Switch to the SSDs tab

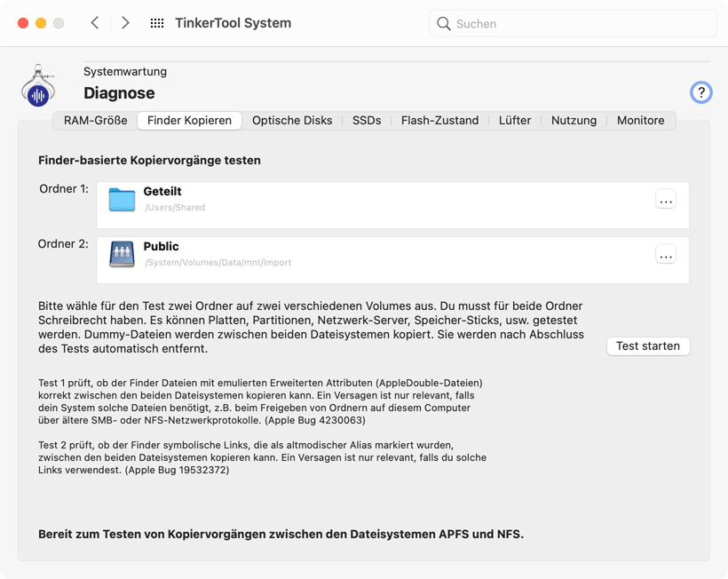[x=367, y=120]
